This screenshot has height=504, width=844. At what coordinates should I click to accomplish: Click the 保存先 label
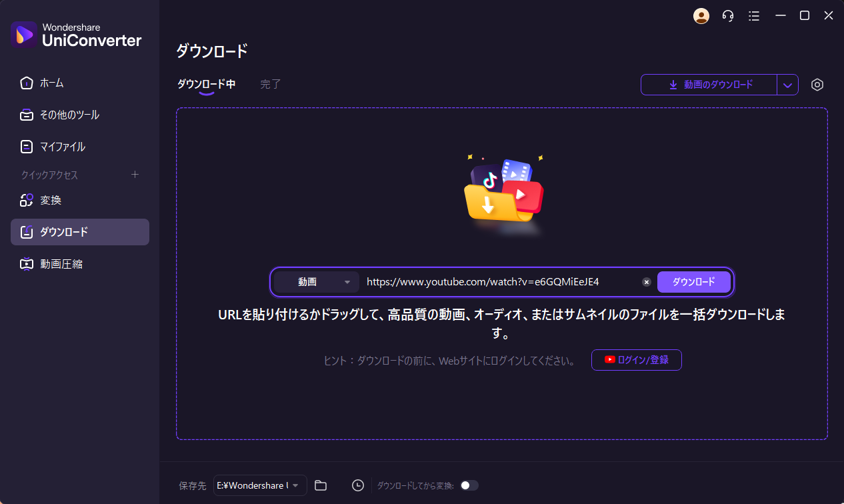coord(193,486)
